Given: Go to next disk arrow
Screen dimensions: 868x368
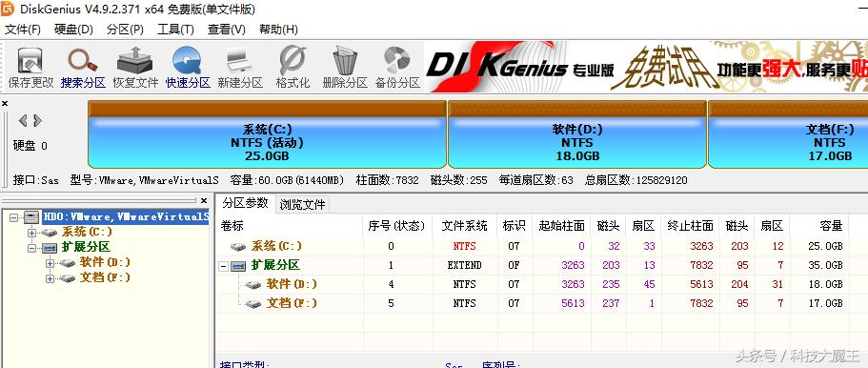Looking at the screenshot, I should [37, 121].
